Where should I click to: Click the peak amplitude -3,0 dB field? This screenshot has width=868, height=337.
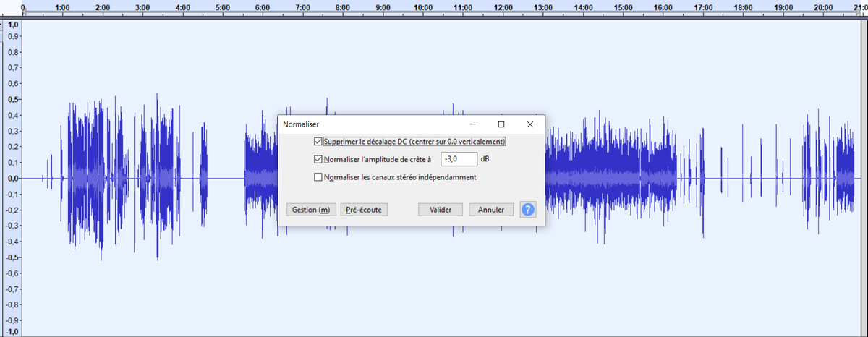click(459, 159)
